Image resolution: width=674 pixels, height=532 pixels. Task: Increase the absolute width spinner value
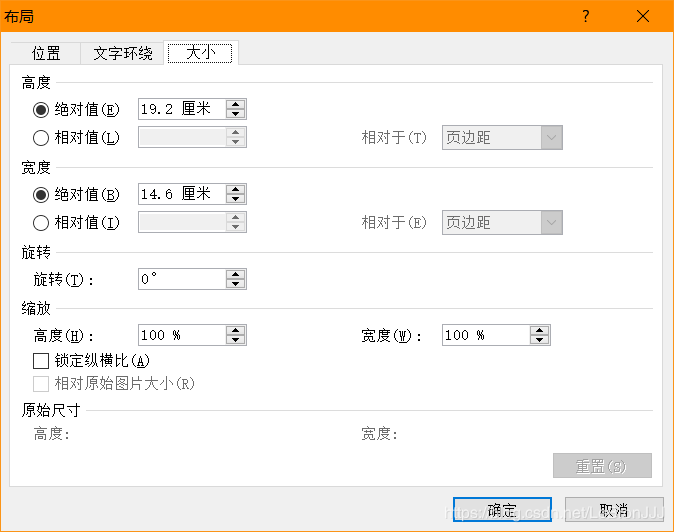pos(235,190)
